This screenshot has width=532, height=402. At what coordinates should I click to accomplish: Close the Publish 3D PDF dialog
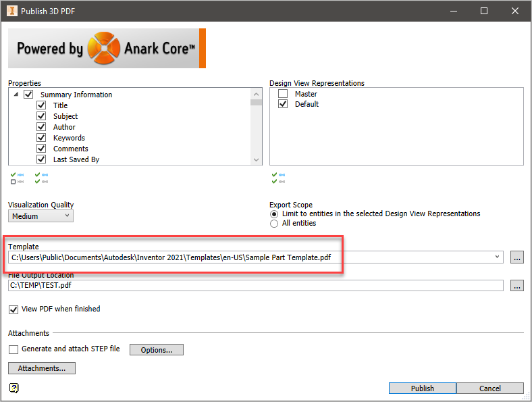(x=515, y=11)
